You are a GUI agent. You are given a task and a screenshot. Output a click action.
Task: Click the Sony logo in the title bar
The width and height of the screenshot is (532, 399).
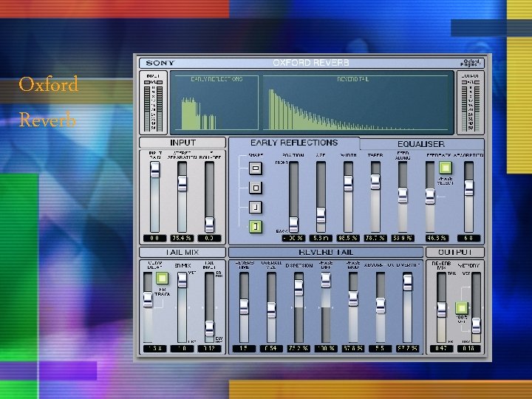[160, 63]
